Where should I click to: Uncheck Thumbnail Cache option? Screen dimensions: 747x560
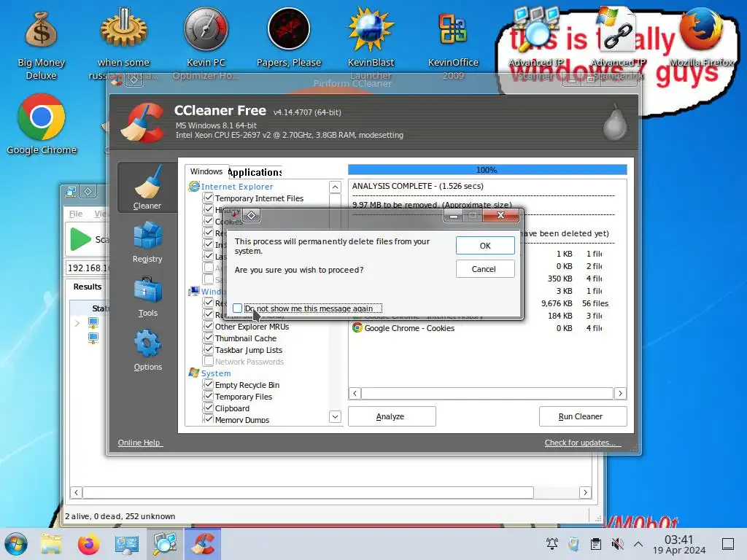coord(208,338)
